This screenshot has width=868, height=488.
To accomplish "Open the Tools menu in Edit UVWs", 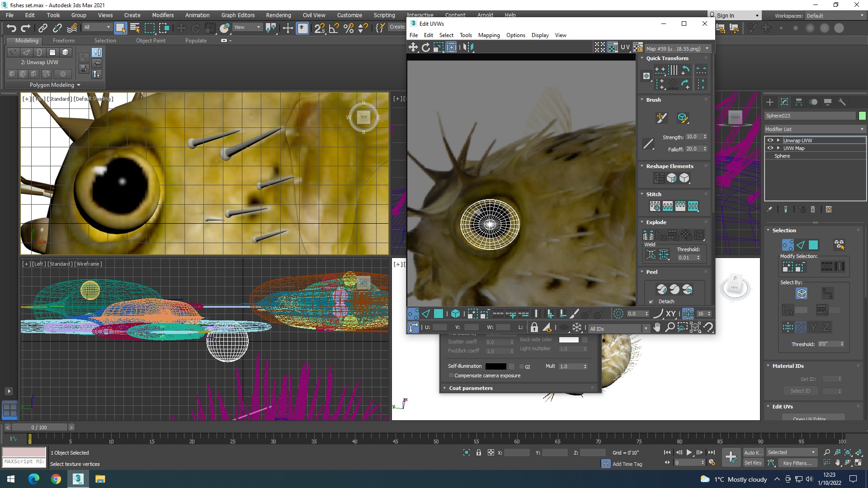I will coord(466,35).
